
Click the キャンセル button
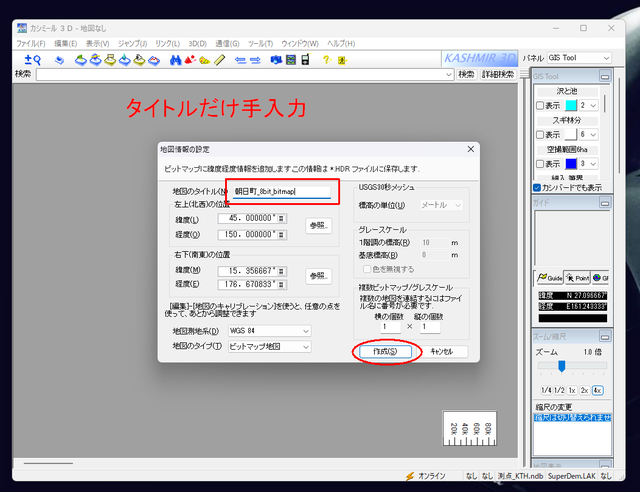[442, 352]
